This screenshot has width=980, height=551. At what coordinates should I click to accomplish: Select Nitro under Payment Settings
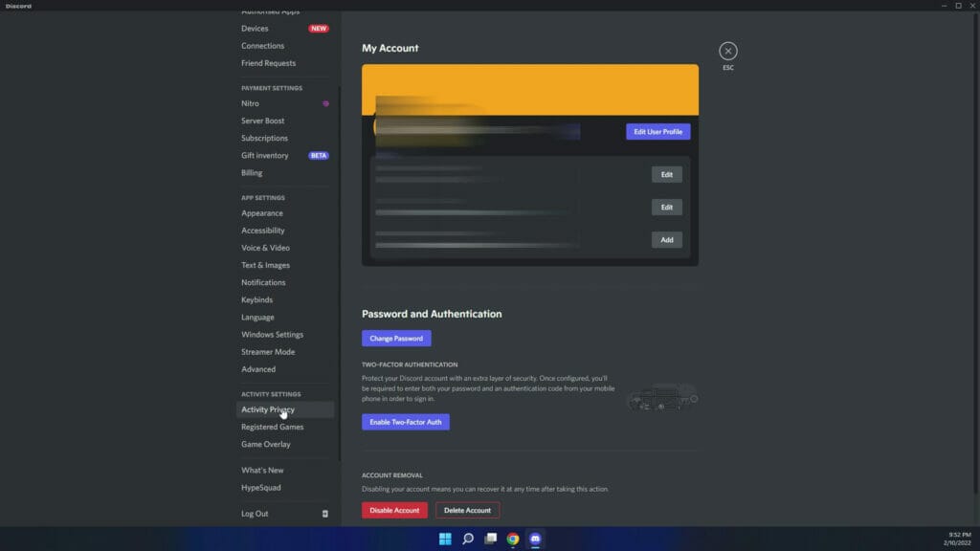tap(250, 103)
